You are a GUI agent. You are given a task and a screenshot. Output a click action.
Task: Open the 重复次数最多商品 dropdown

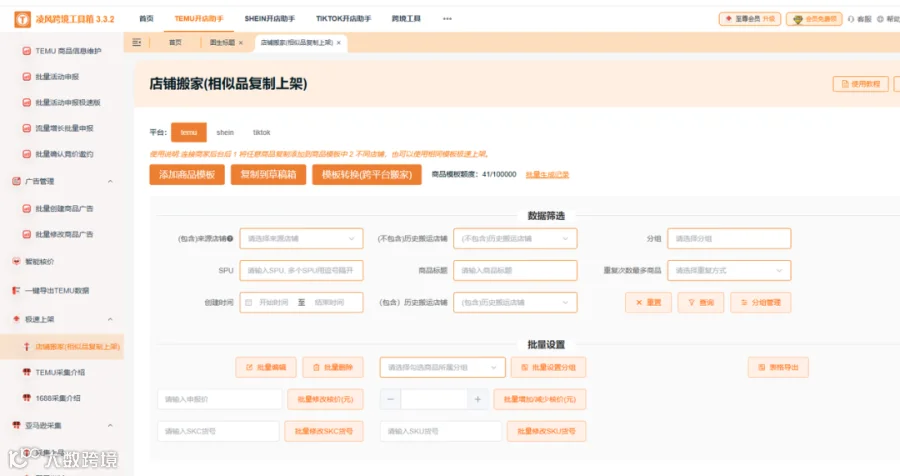[729, 270]
